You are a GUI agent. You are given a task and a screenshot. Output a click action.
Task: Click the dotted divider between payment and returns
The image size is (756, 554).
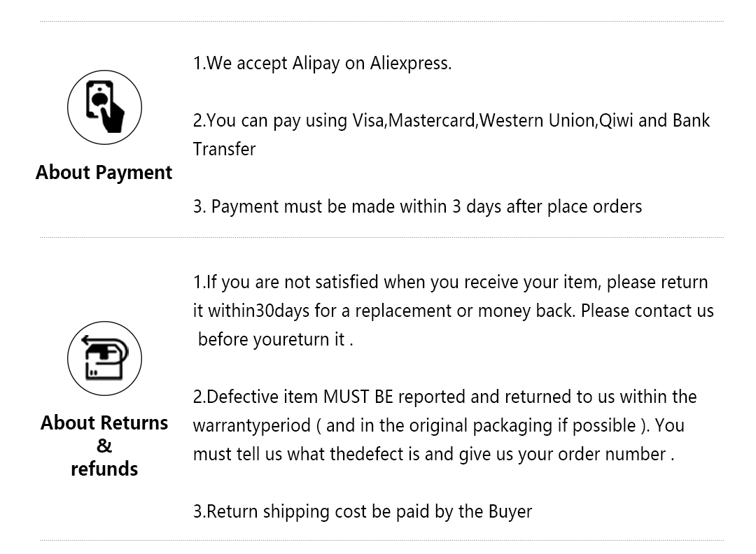click(x=381, y=237)
